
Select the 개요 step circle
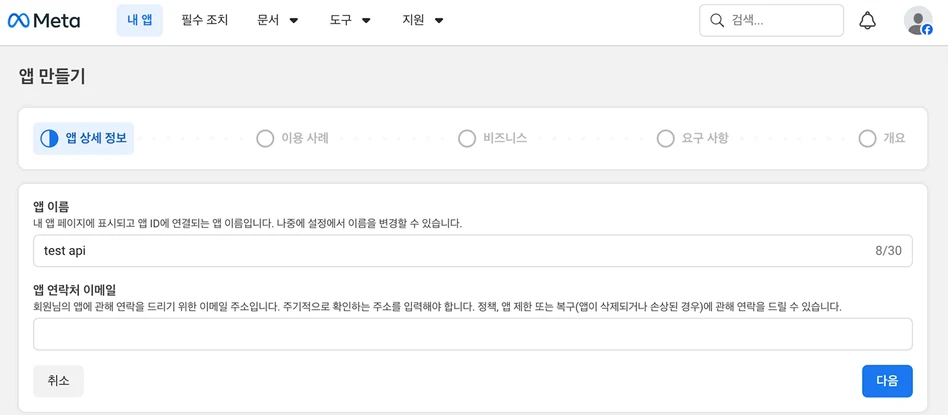pos(867,139)
